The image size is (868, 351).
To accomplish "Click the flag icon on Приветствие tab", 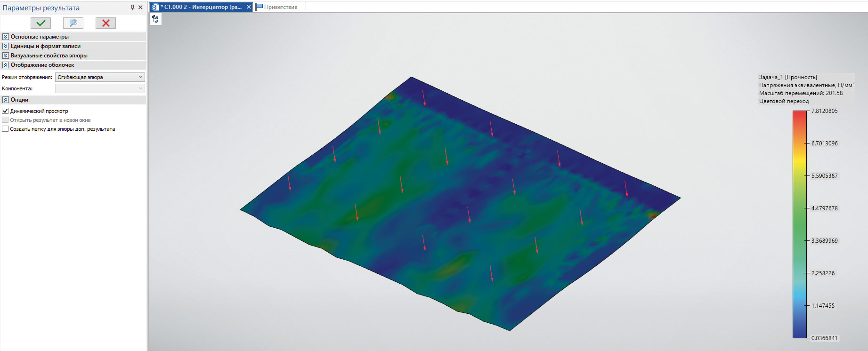I will tap(259, 7).
